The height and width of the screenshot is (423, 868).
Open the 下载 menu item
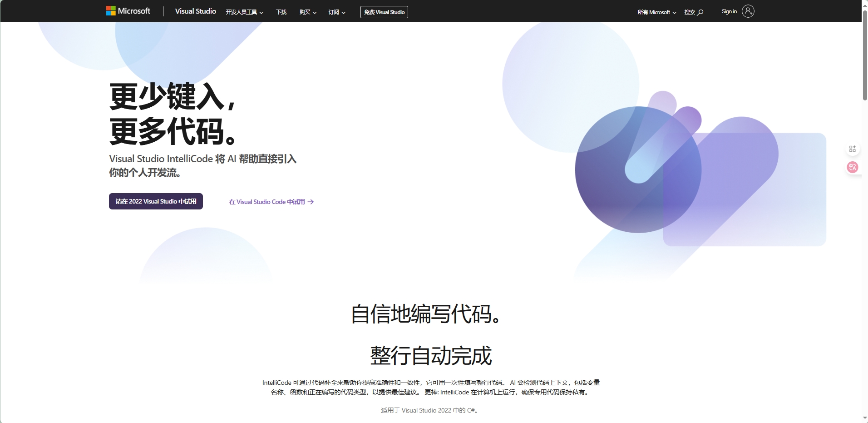coord(281,12)
